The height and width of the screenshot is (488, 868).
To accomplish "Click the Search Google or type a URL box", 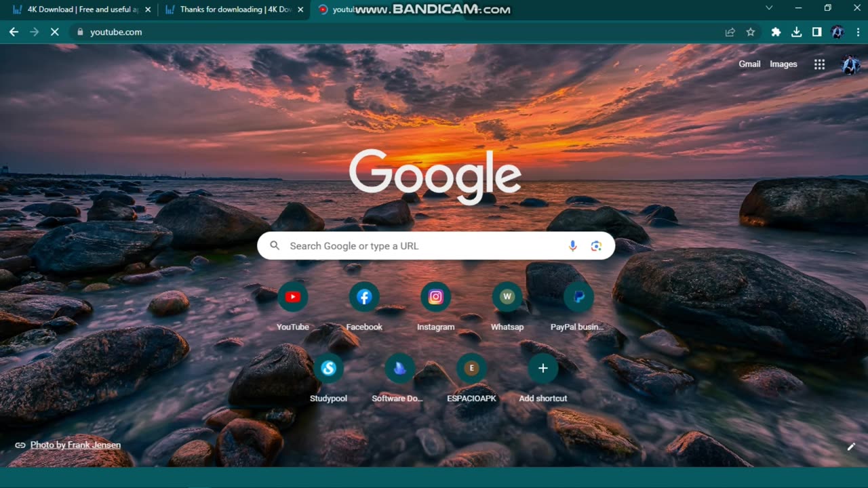I will [x=436, y=246].
